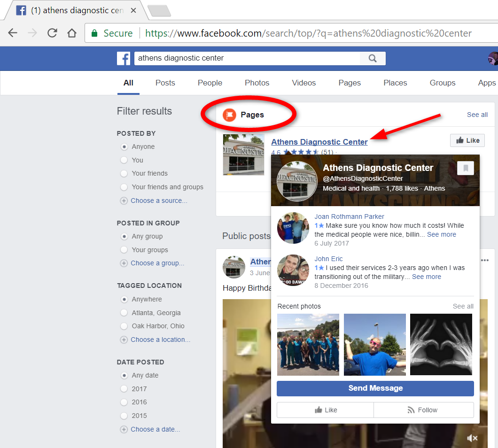Select the Any group radio button

[124, 237]
